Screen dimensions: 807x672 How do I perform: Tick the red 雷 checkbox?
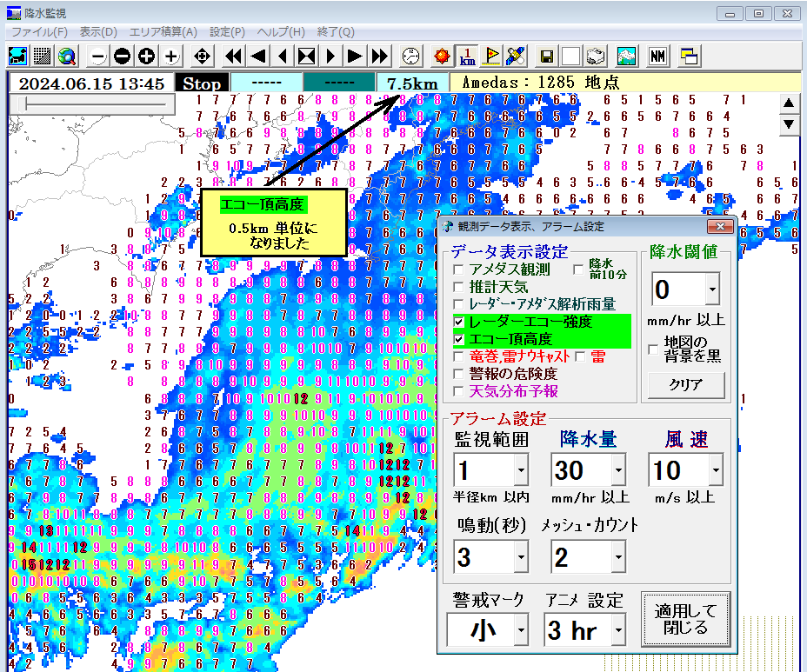pos(581,356)
